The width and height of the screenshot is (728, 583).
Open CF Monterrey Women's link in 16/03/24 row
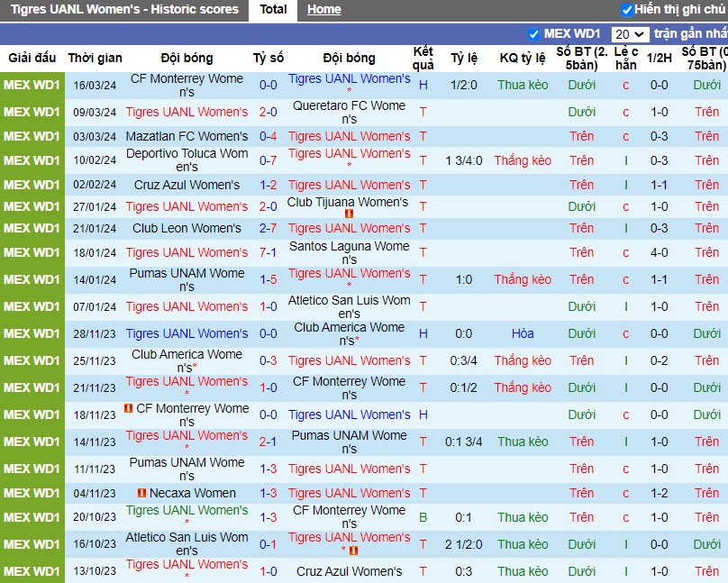(x=187, y=86)
